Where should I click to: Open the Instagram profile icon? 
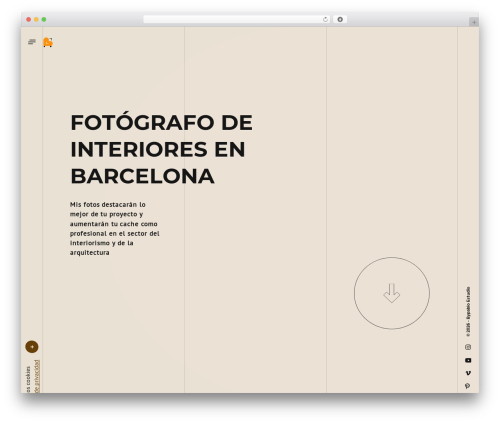(468, 347)
